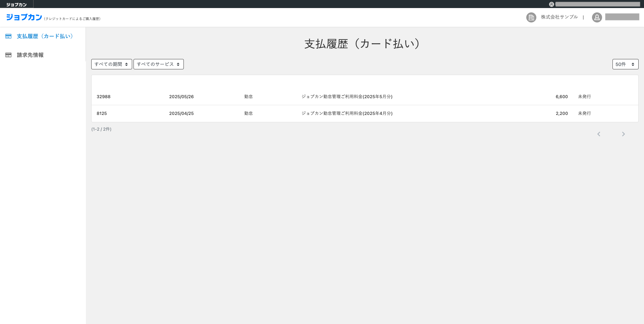
Task: Go to next page with right chevron
Action: (623, 134)
